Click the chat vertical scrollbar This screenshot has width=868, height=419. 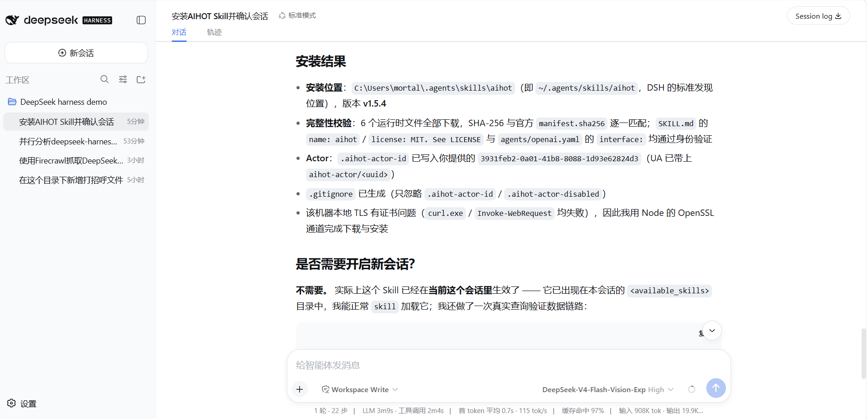(x=863, y=353)
